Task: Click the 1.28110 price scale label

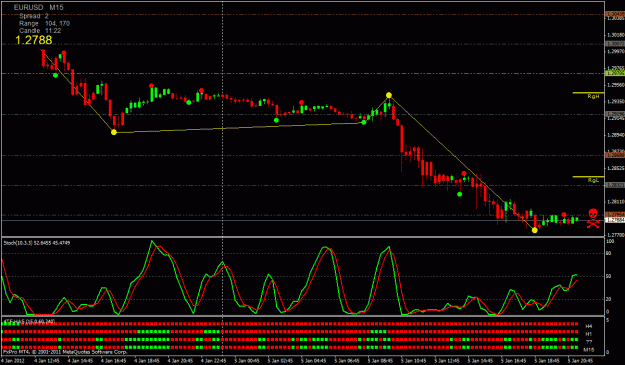Action: [x=615, y=202]
